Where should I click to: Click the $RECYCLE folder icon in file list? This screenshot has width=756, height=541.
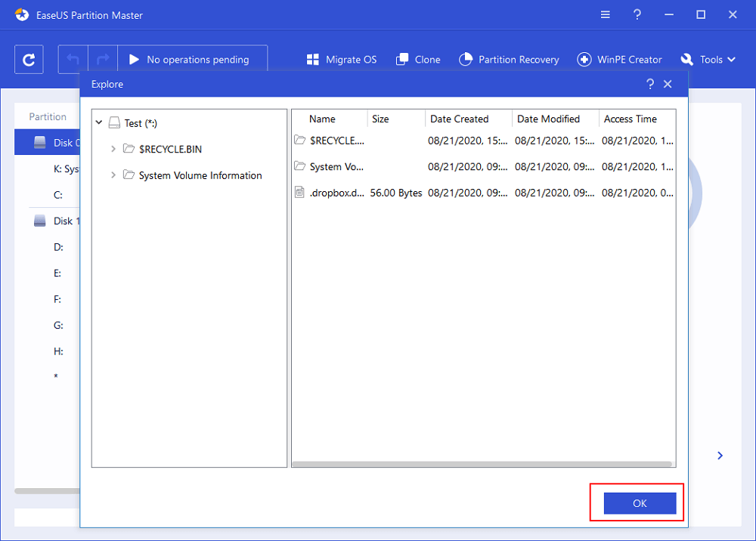point(300,140)
